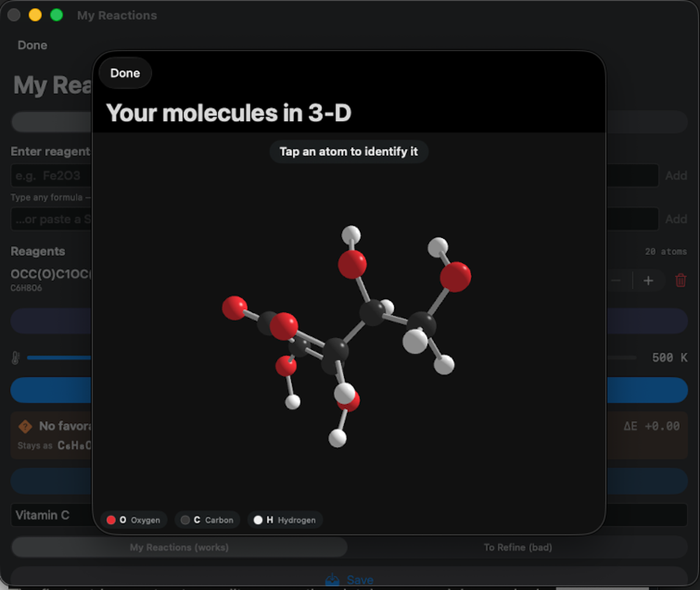Click the ΔE +0.00 energy value

[x=651, y=426]
